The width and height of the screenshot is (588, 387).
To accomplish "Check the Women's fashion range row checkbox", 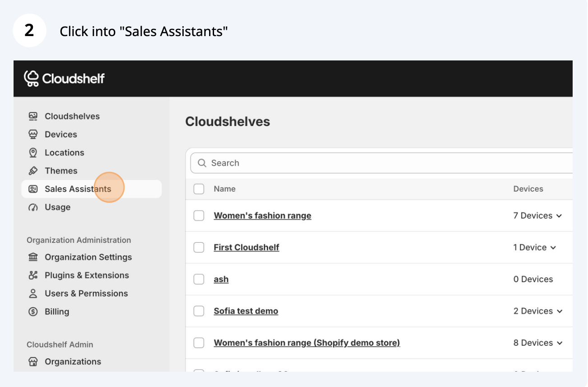I will [199, 216].
